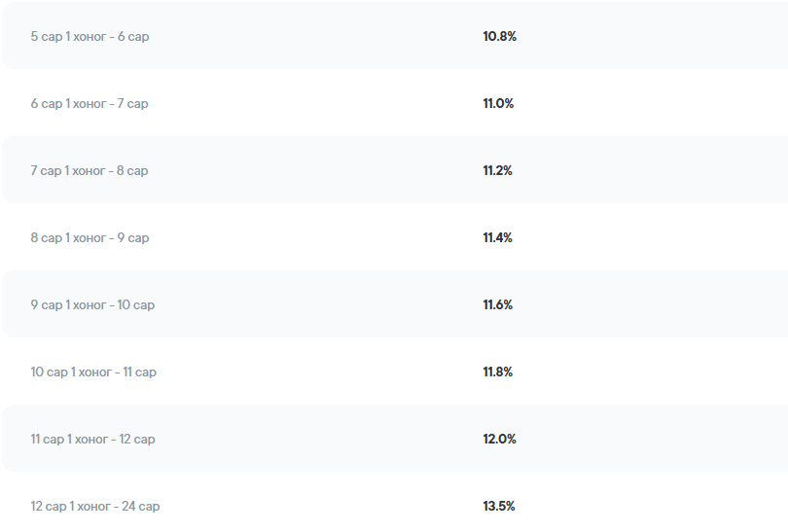Click the shaded row showing the 12.0% rate

[x=292, y=440]
